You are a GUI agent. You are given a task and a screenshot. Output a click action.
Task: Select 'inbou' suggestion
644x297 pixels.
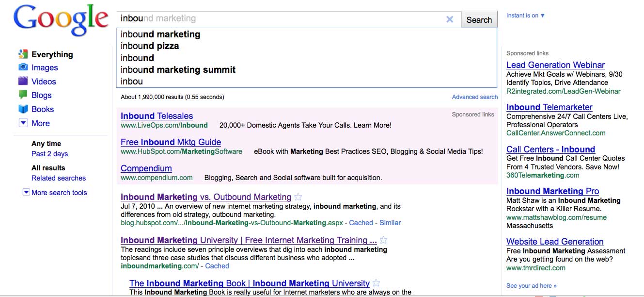[307, 81]
